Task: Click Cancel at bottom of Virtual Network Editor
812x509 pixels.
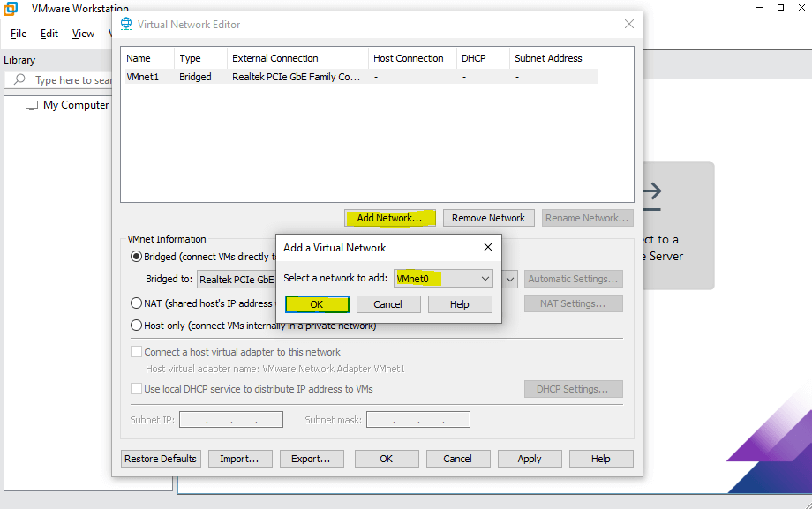Action: [458, 459]
